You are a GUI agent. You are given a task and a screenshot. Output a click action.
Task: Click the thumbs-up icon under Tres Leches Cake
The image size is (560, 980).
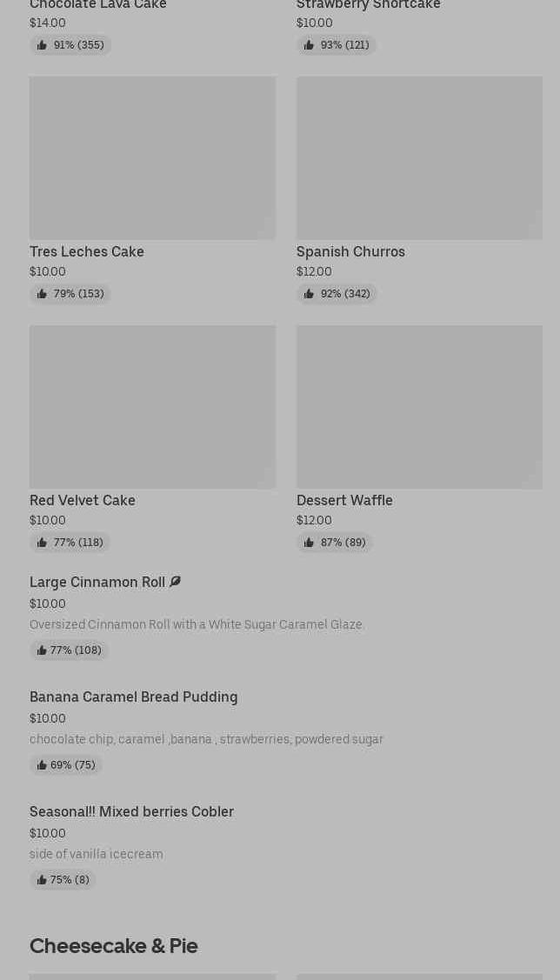(x=42, y=294)
